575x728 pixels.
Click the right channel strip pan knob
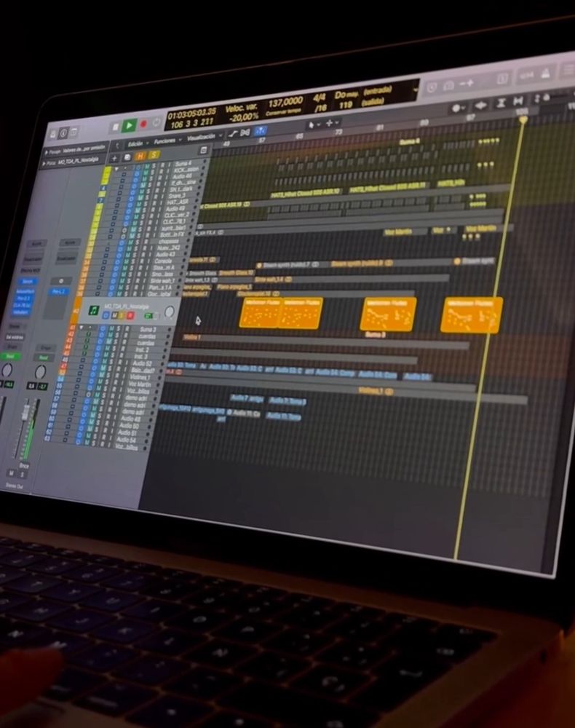pos(40,371)
